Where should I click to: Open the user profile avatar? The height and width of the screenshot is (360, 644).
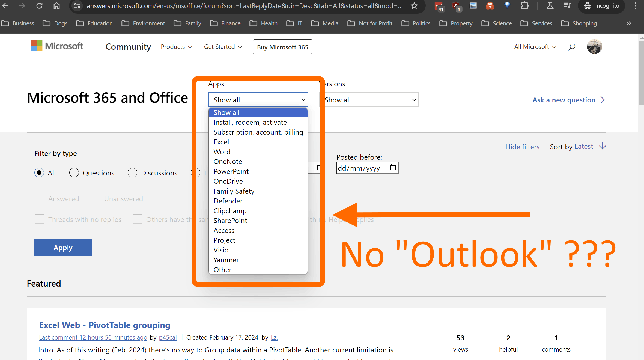[594, 47]
